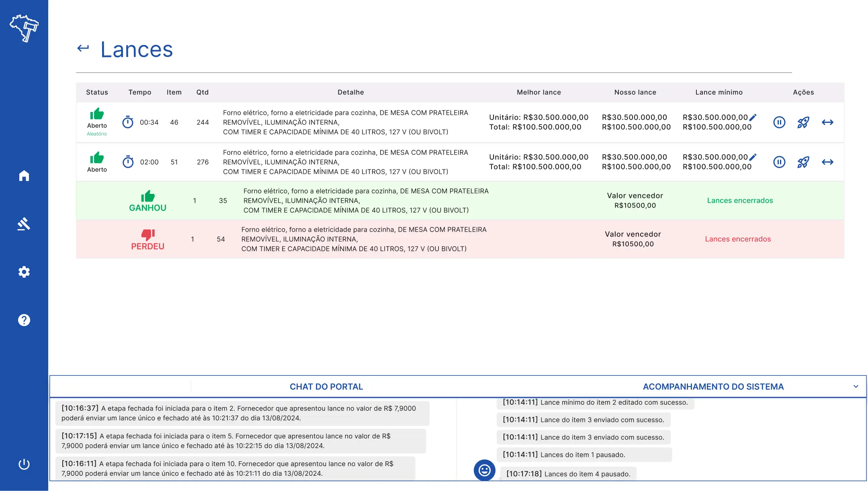Launch rocket action for item 51

pos(803,162)
